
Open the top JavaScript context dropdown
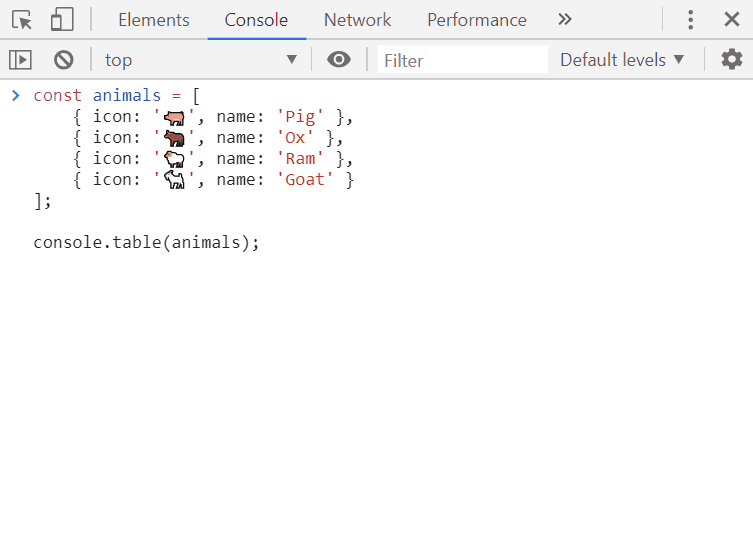(x=201, y=60)
